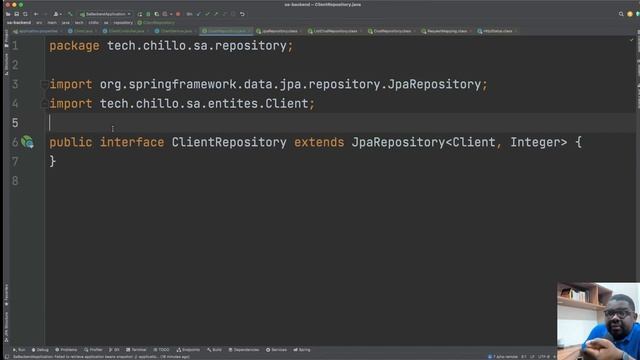Click the red Stop icon in toolbar

178,14
